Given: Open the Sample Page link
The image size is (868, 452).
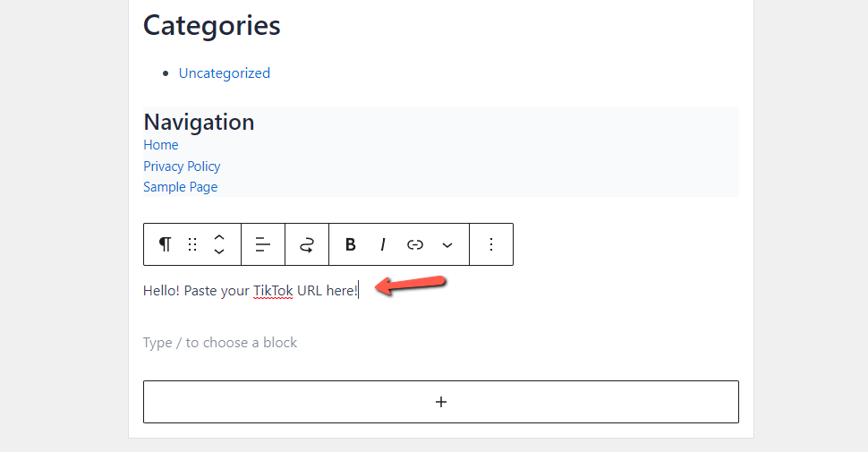Looking at the screenshot, I should 181,187.
